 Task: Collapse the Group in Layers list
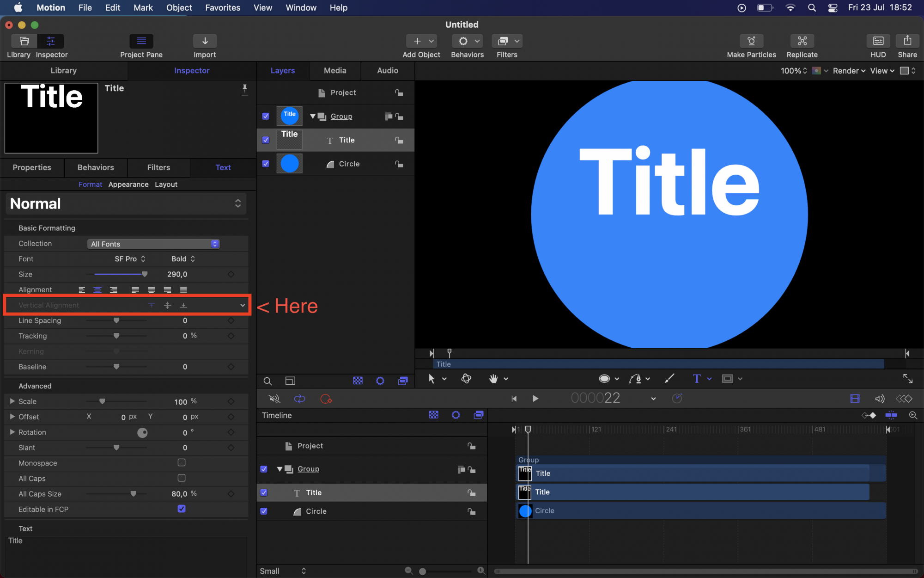313,117
